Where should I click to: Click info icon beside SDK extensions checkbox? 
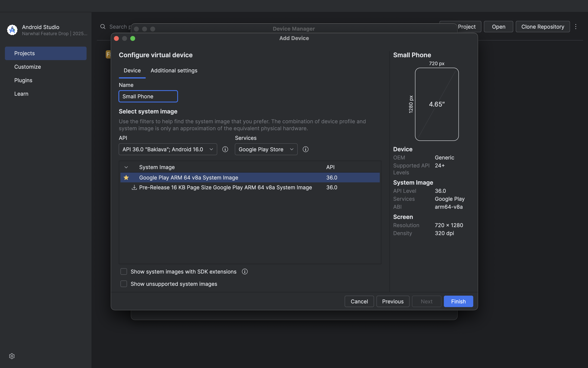point(245,271)
